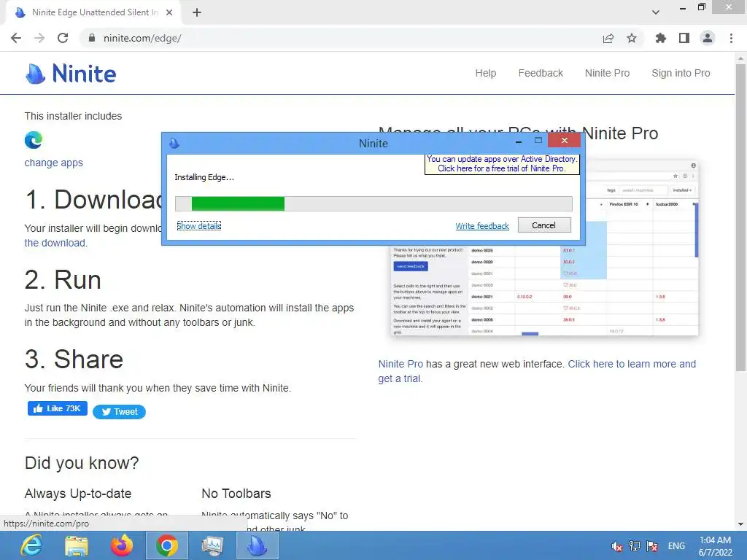
Task: Click the 'Did you know?' heading
Action: 82,463
